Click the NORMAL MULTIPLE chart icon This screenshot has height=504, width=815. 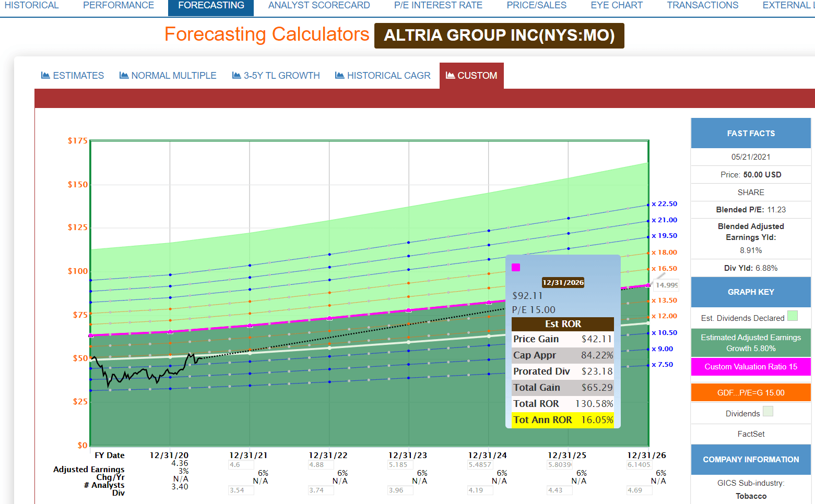pos(124,75)
